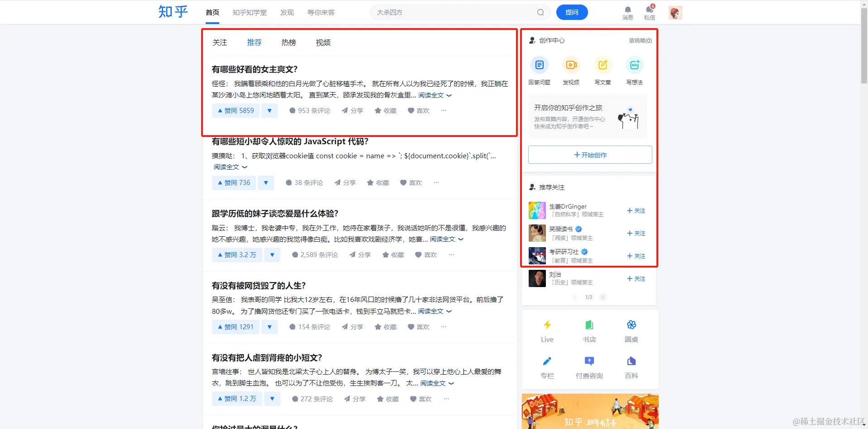
Task: Downvote the 学历低的妹子 answer
Action: click(272, 255)
